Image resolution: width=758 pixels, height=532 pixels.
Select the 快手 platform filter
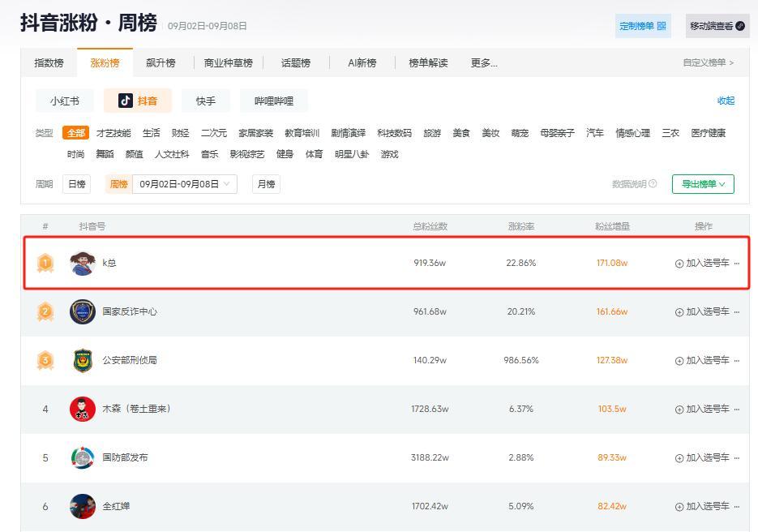coord(205,101)
